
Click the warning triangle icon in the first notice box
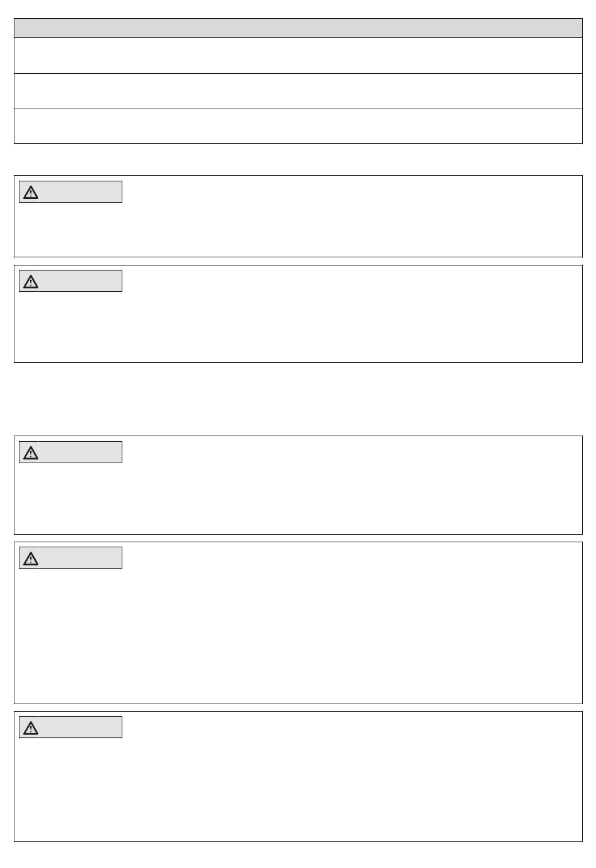30,192
